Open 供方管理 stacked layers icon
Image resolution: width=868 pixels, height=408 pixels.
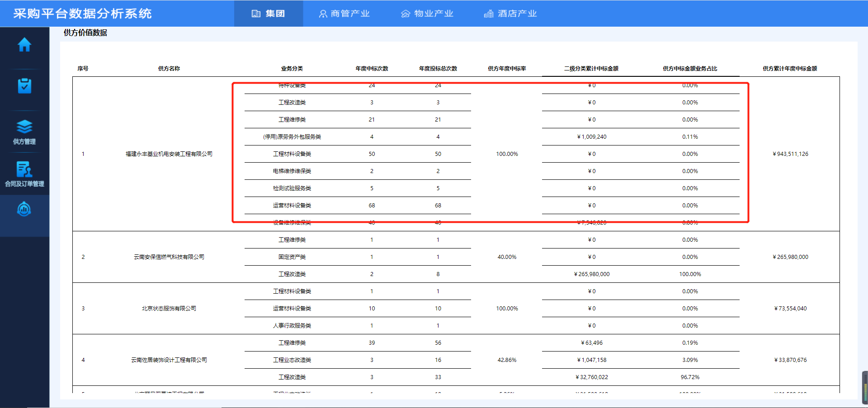coord(24,126)
